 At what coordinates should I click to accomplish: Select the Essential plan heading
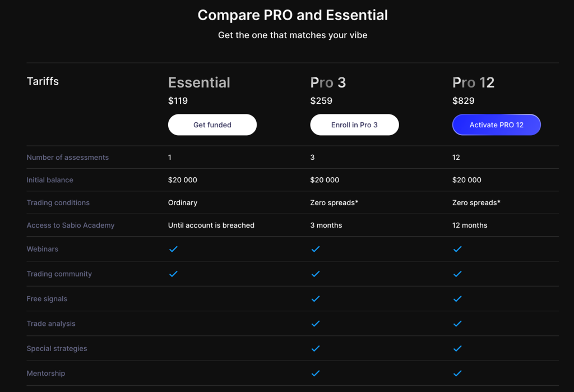[199, 82]
